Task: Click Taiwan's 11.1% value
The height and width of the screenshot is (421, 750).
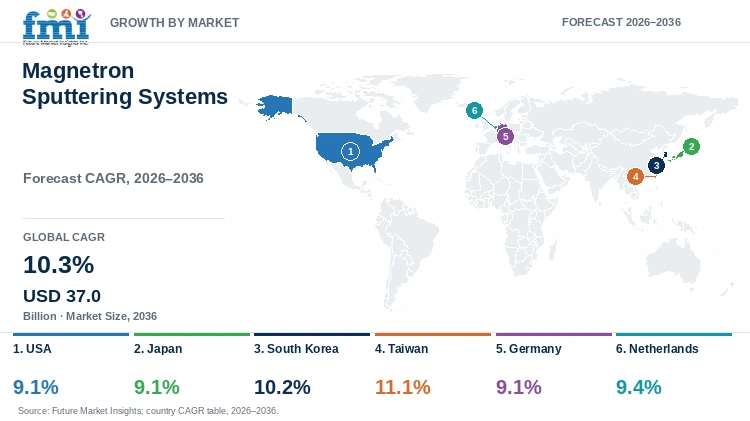Action: pos(403,387)
